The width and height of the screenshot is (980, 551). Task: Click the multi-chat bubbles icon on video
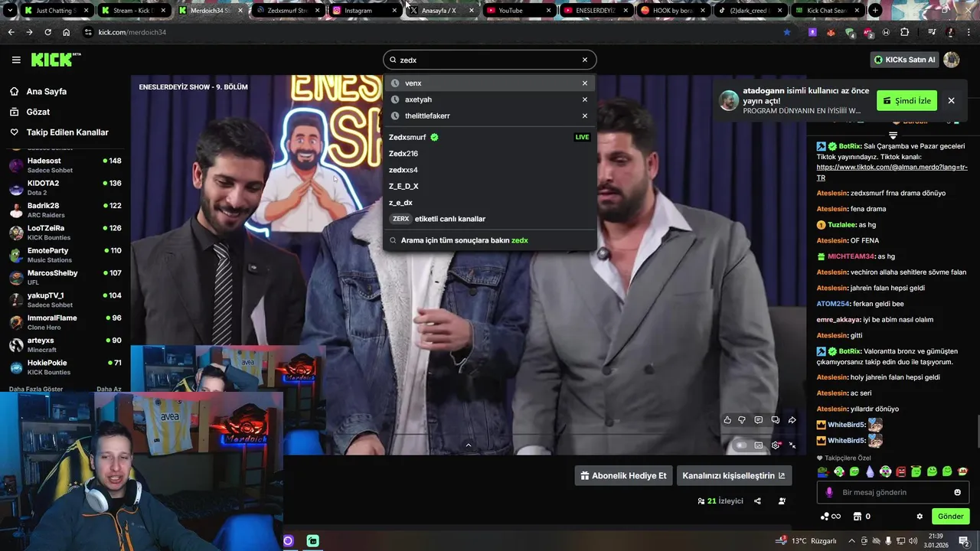click(776, 420)
